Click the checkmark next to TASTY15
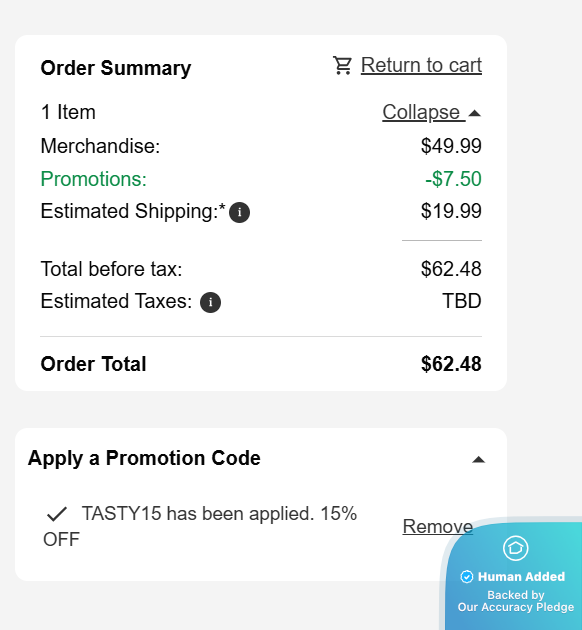582x630 pixels. (57, 514)
